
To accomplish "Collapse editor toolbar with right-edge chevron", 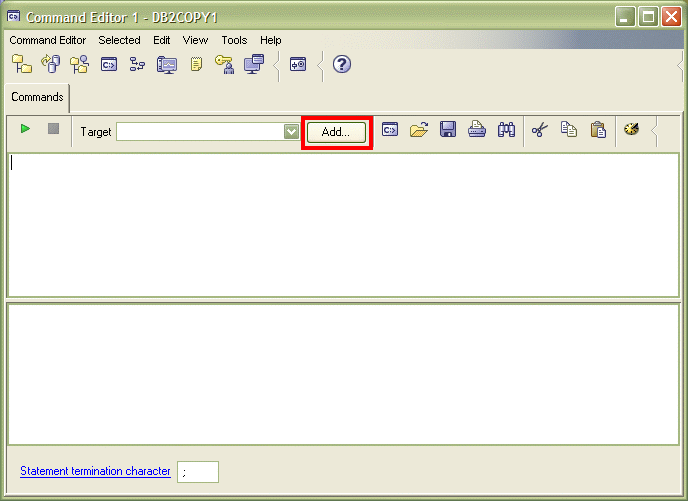I will pos(654,131).
